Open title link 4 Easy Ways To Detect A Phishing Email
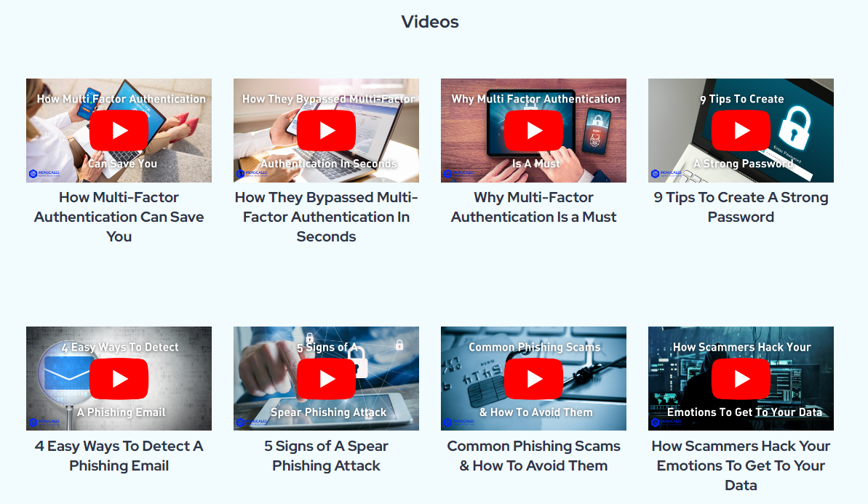Viewport: 868px width, 504px height. (x=119, y=456)
